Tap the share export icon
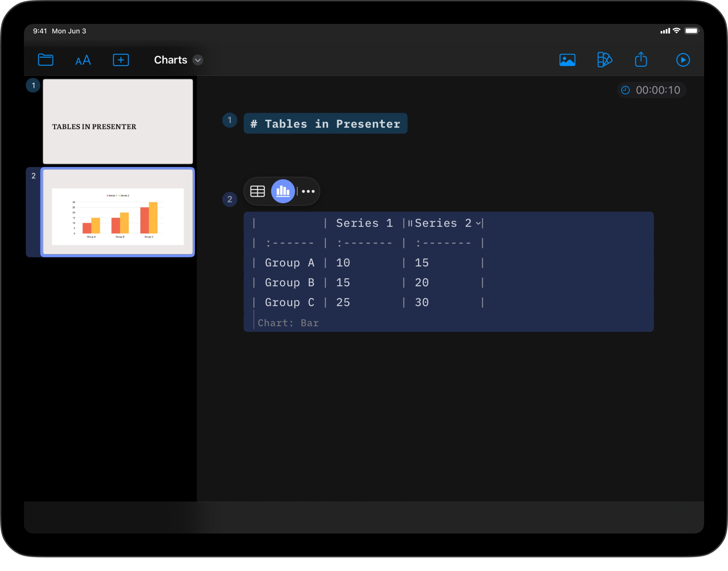Image resolution: width=728 pixels, height=571 pixels. tap(641, 59)
